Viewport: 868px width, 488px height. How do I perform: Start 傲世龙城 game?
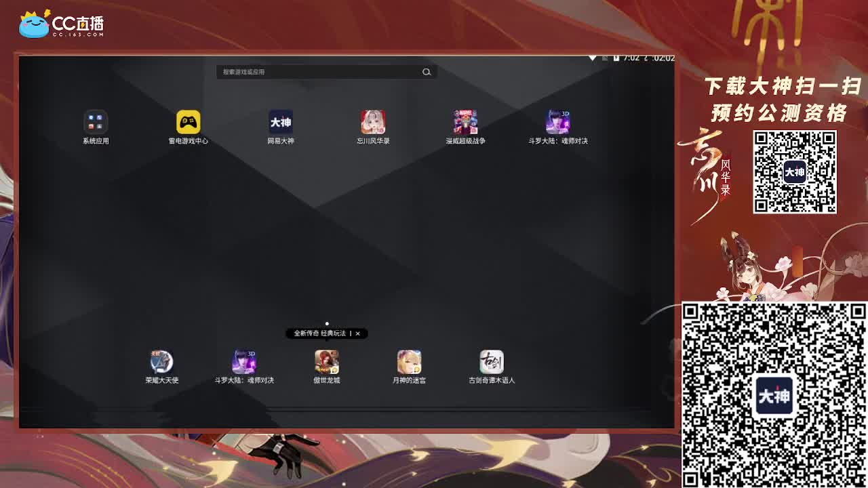click(x=327, y=362)
